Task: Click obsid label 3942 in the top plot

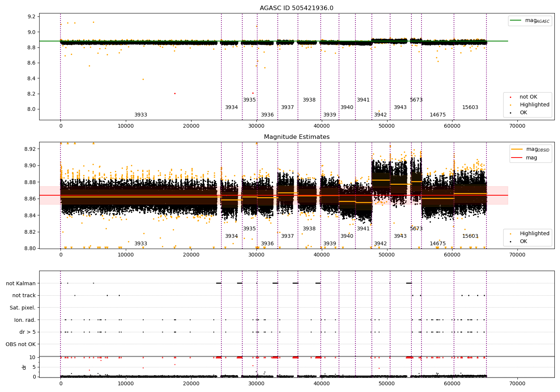Action: click(380, 115)
